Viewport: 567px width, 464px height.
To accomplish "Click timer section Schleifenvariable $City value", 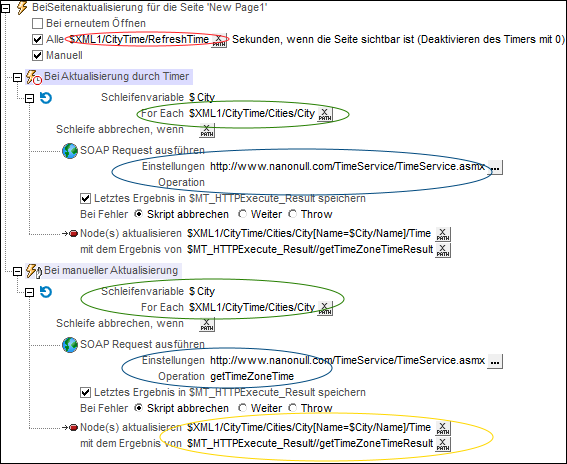I will click(x=202, y=97).
